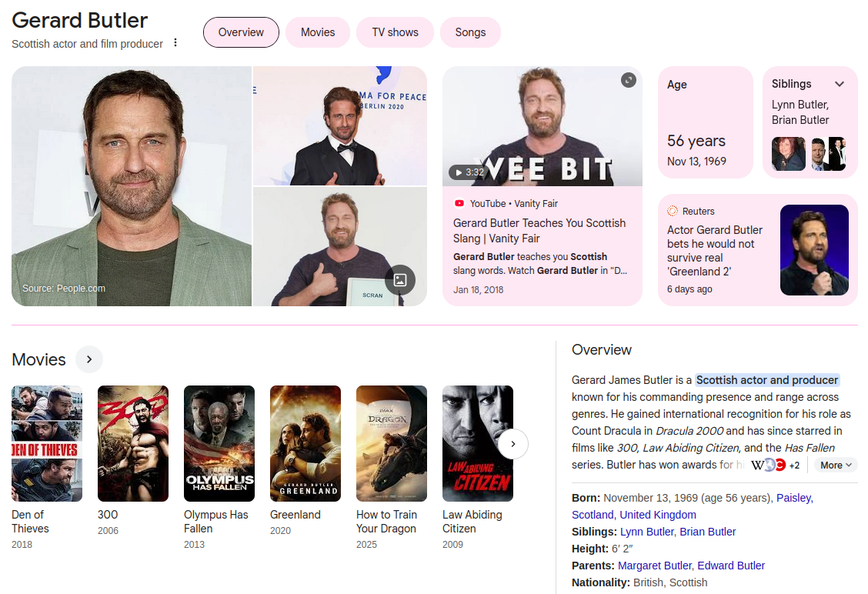Click Scotland, United Kingdom link
This screenshot has height=594, width=868.
[634, 515]
